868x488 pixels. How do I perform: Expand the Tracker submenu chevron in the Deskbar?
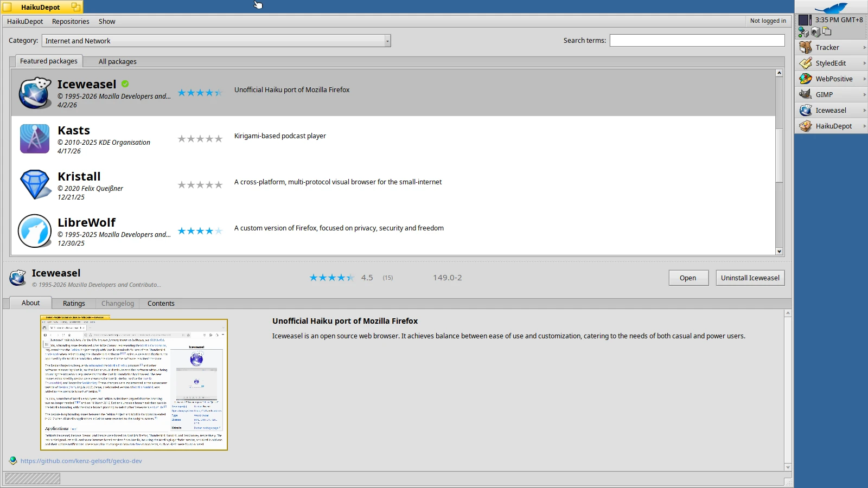point(864,47)
